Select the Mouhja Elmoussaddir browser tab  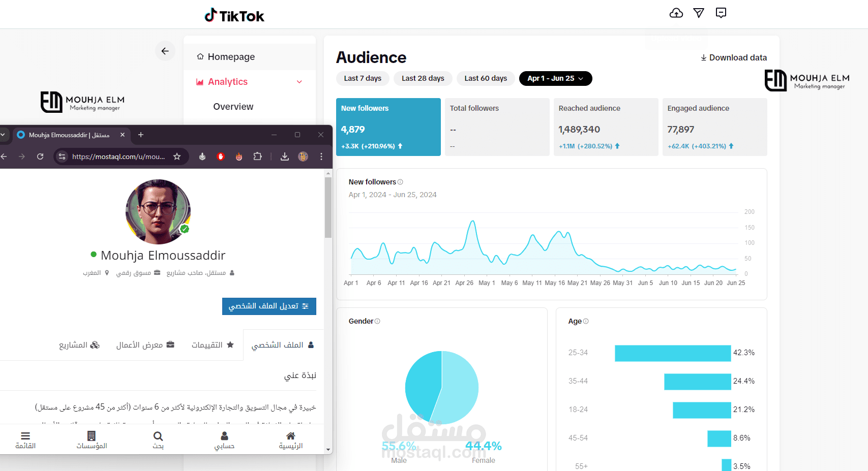tap(69, 135)
